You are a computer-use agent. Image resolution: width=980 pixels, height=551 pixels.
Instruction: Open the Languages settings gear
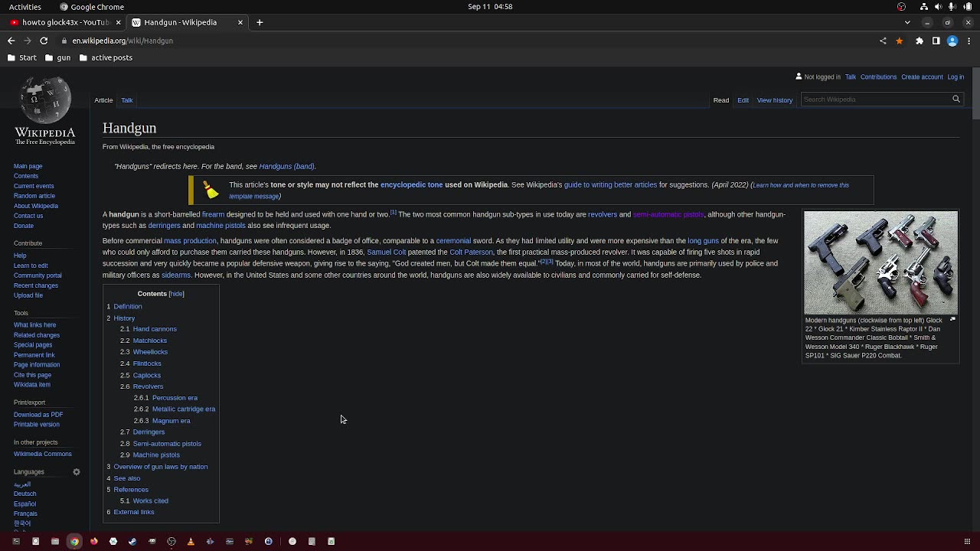point(77,472)
